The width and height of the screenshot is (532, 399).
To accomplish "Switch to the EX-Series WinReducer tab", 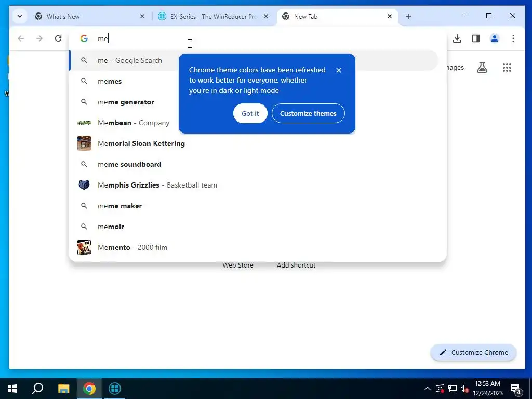I will coord(214,16).
